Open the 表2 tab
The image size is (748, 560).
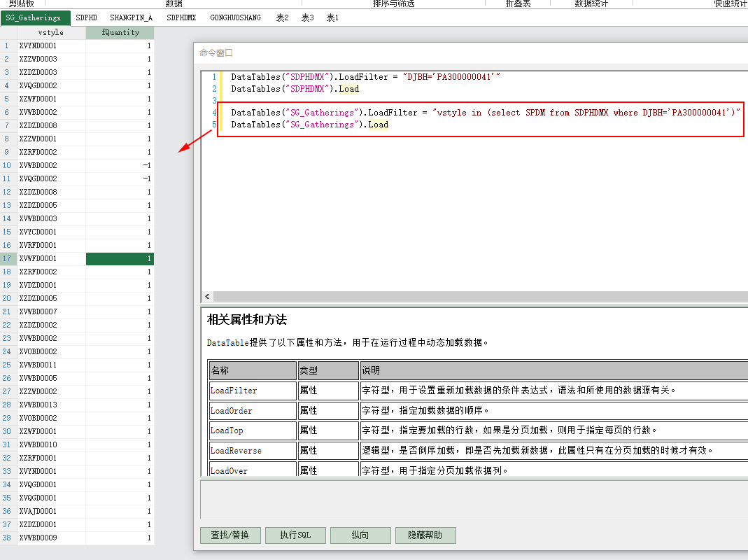[x=282, y=17]
